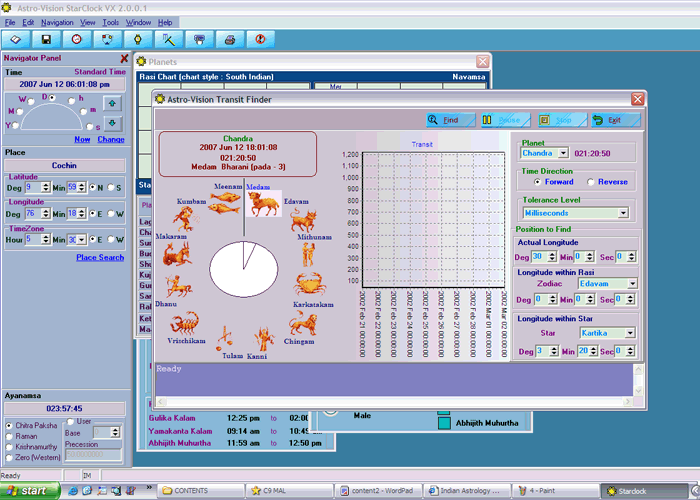The height and width of the screenshot is (500, 700).
Task: Click the Kanni maiden zodiac icon
Action: [x=264, y=339]
